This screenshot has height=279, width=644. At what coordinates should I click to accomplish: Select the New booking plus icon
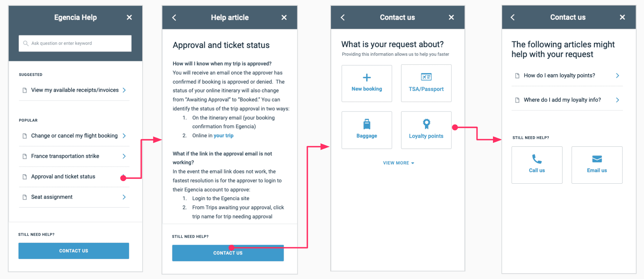pos(366,77)
